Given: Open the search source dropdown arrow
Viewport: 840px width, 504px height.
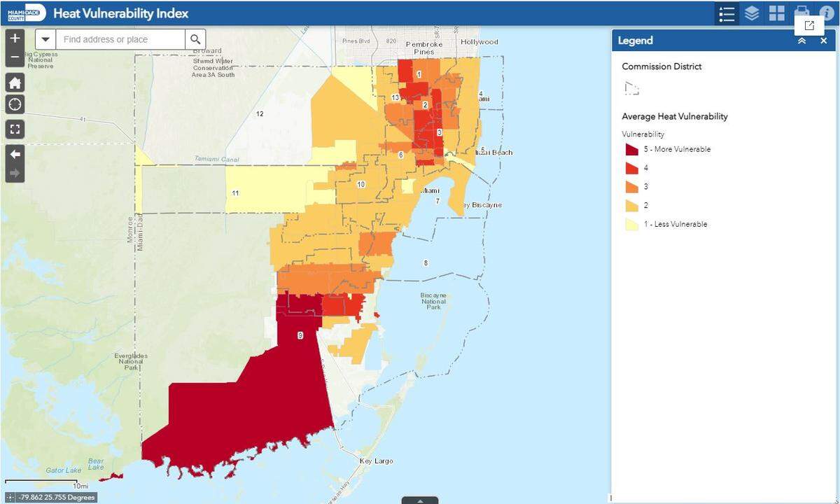Looking at the screenshot, I should (x=45, y=39).
